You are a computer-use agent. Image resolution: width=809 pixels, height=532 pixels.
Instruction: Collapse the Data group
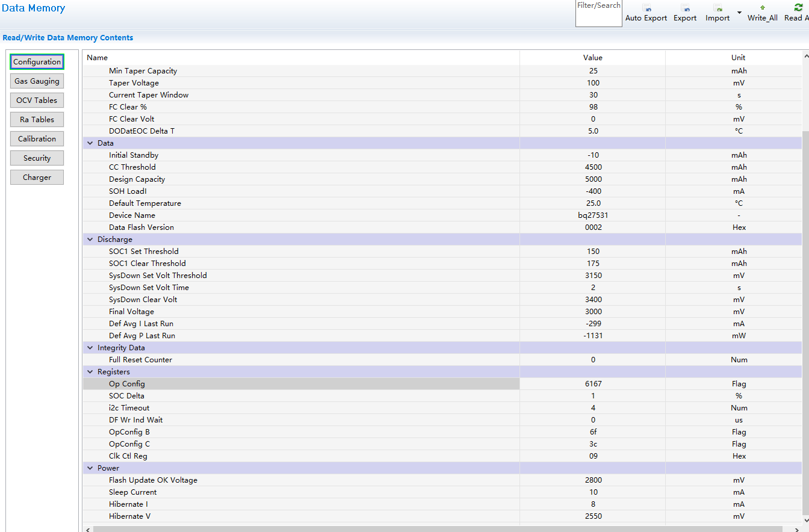90,143
